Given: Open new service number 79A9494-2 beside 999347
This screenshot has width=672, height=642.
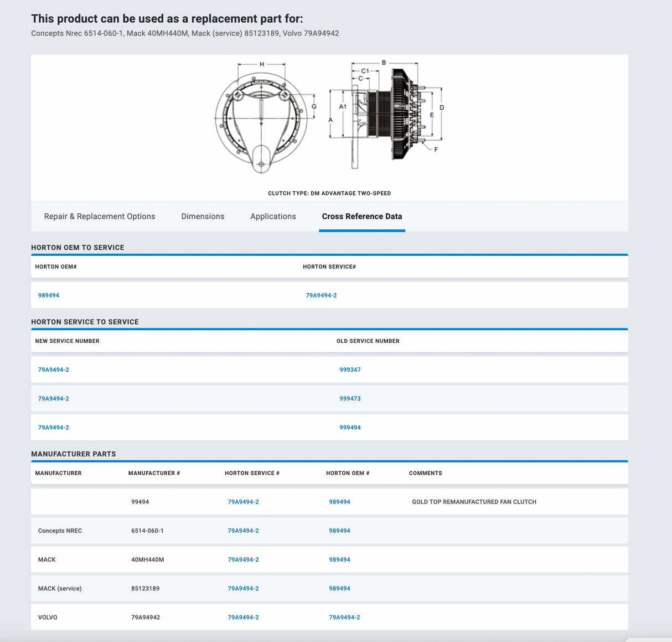Looking at the screenshot, I should (x=54, y=369).
